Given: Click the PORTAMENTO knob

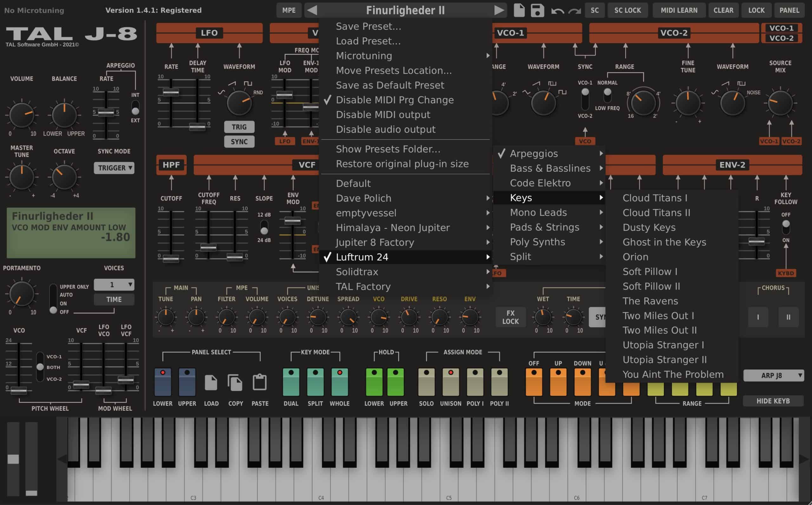Looking at the screenshot, I should [x=22, y=294].
